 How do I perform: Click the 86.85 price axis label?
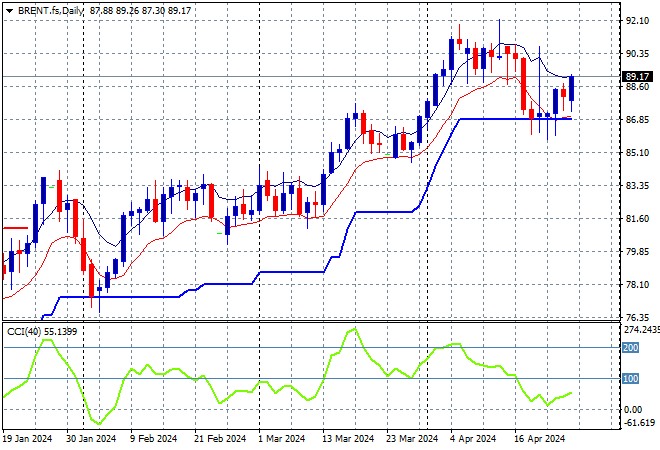coord(636,119)
